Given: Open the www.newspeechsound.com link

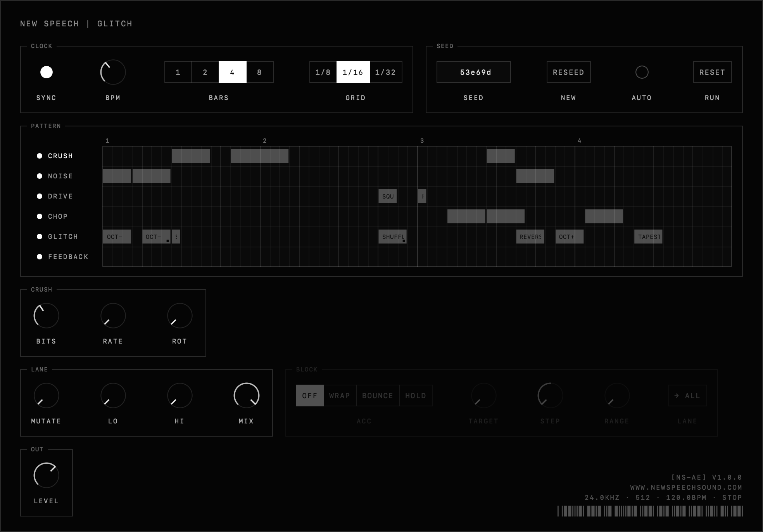Looking at the screenshot, I should [x=686, y=487].
